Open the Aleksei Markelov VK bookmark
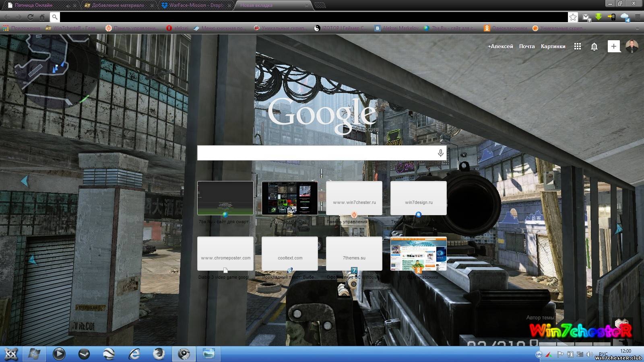 (397, 28)
